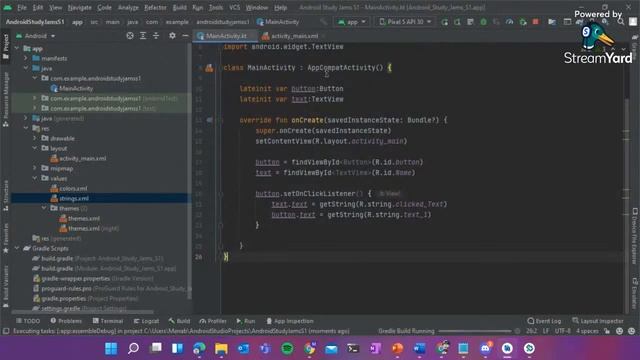This screenshot has height=360, width=640.
Task: Switch to the activity_main.xml editor tab
Action: 291,36
